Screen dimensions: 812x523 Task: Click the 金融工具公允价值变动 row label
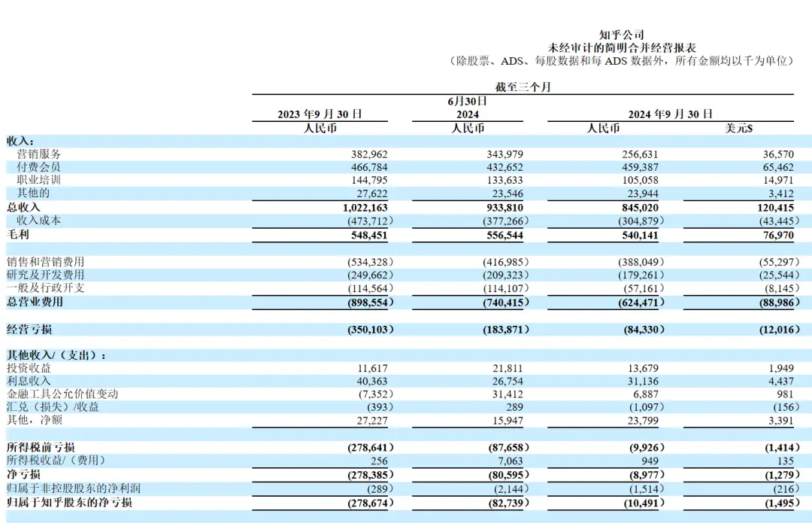(x=62, y=394)
